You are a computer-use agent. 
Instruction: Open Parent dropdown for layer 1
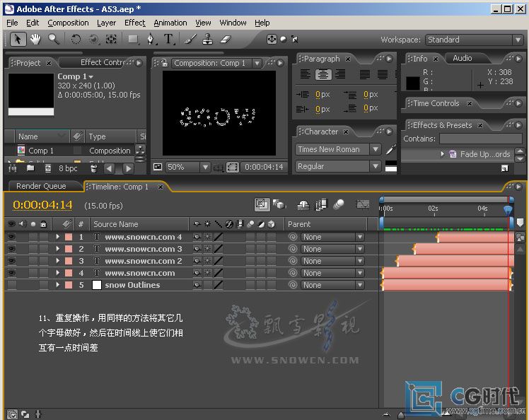[333, 237]
